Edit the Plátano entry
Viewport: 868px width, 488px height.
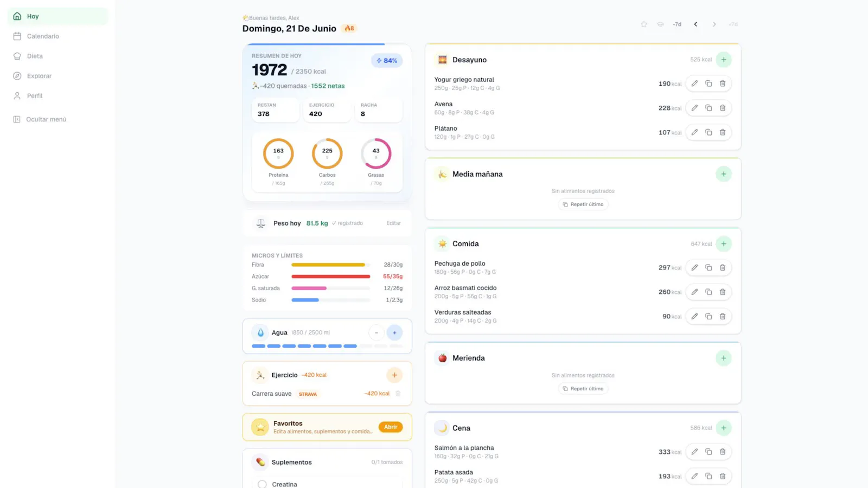[x=694, y=132]
